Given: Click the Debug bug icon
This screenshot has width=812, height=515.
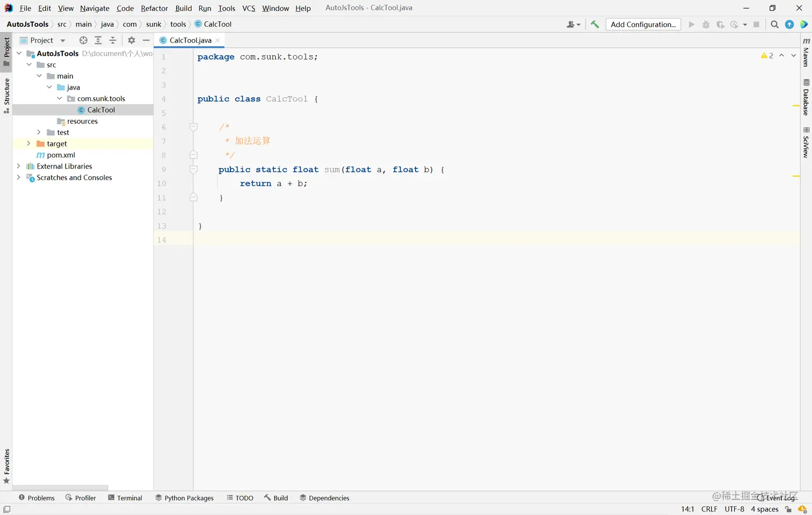Looking at the screenshot, I should click(706, 24).
